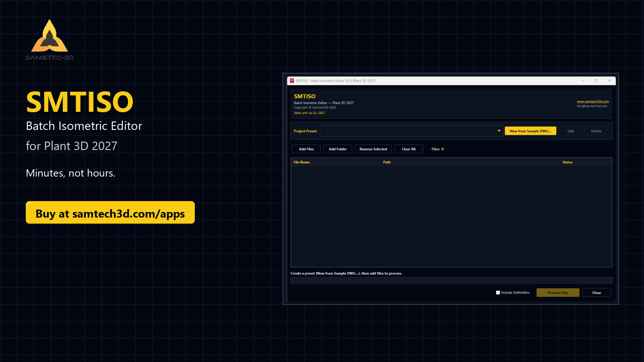Viewport: 644px width, 362px height.
Task: Click the Process Files button
Action: click(558, 292)
